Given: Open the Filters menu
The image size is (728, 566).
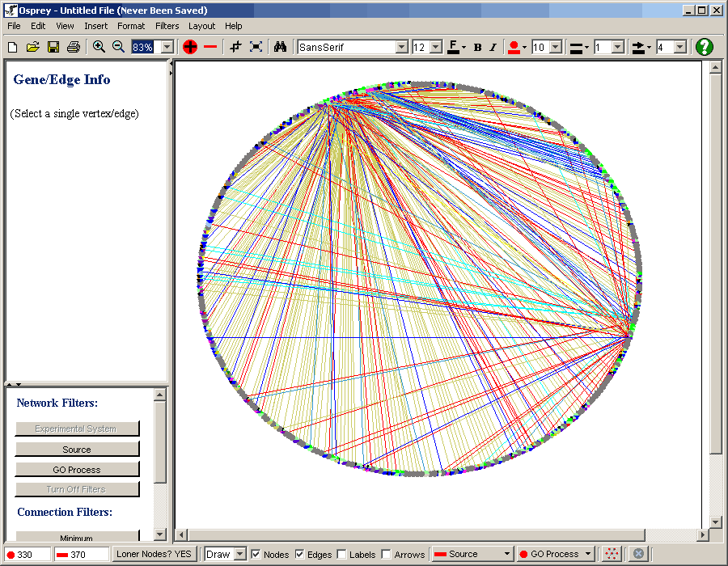Looking at the screenshot, I should (167, 26).
